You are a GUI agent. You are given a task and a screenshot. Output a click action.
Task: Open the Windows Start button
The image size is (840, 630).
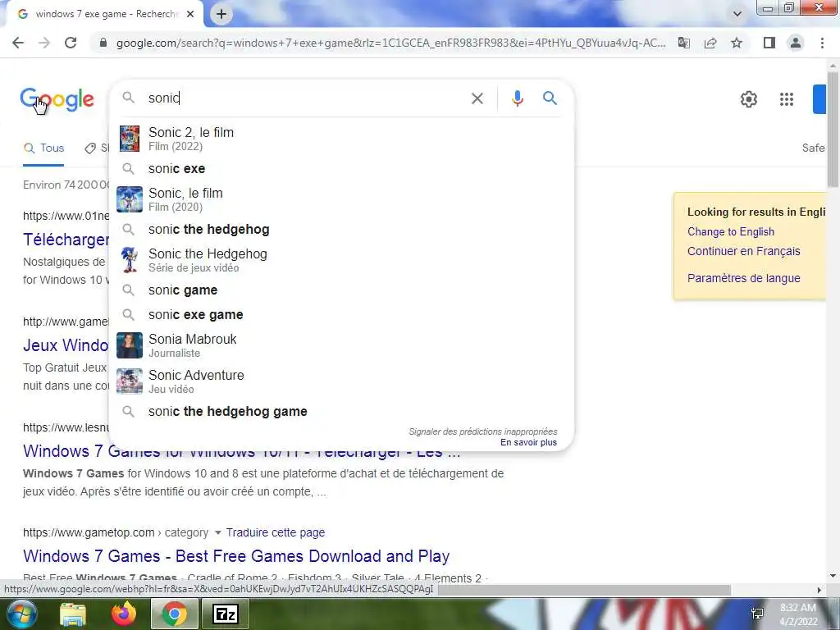(x=21, y=614)
